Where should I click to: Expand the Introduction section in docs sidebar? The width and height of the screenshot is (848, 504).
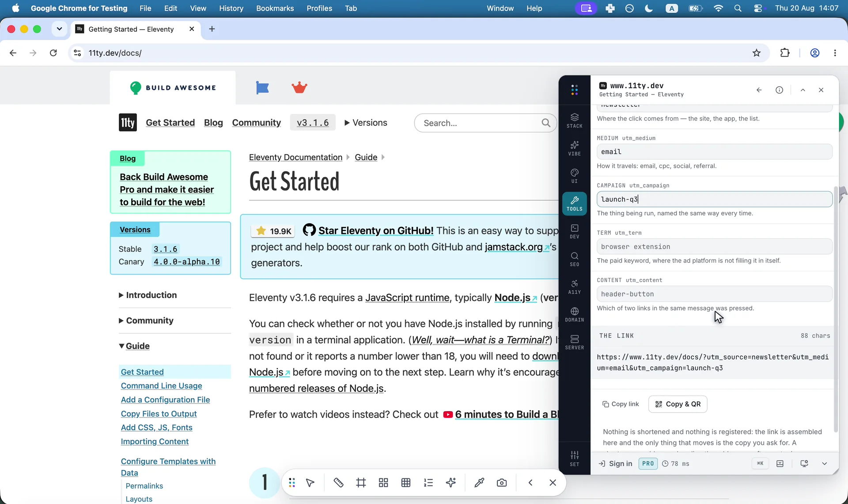click(148, 295)
